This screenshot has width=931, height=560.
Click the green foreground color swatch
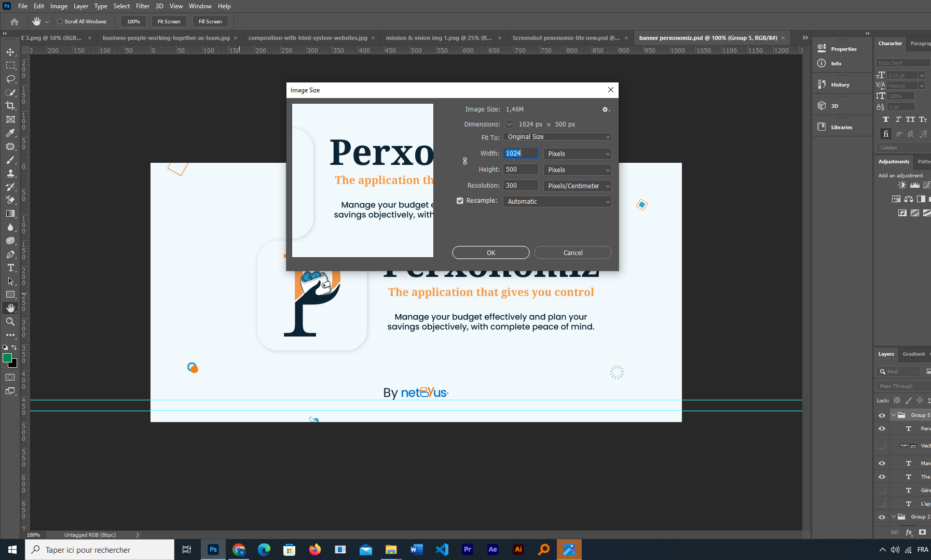[7, 358]
